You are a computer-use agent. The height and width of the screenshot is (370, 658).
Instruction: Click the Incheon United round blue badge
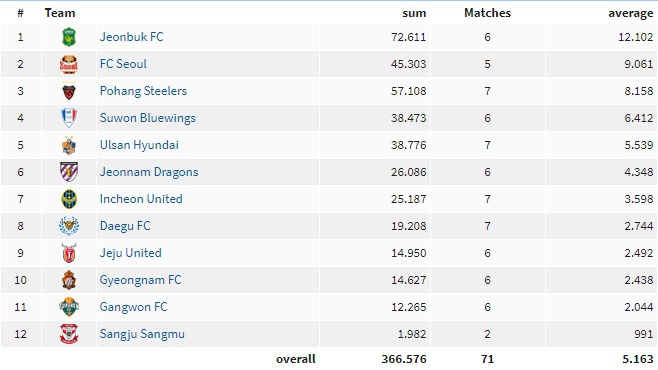click(69, 199)
